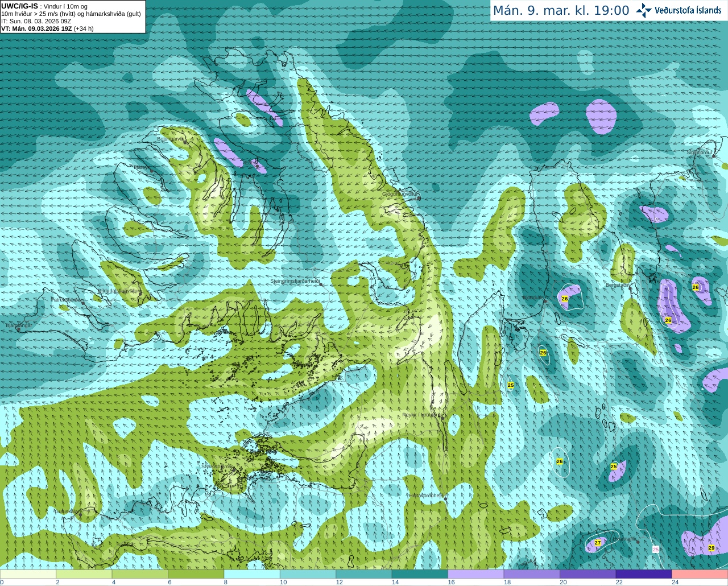Select the 14–16 m/s dark teal legend swatch
The image size is (728, 586).
(x=420, y=574)
